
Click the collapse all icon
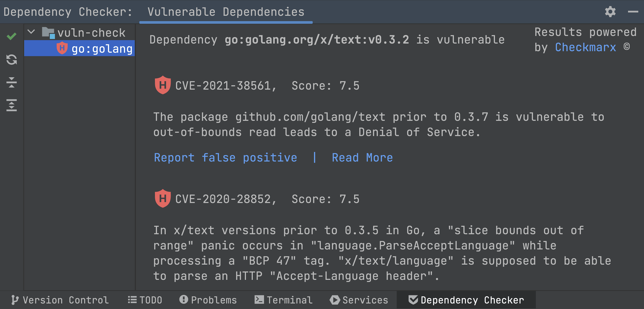pyautogui.click(x=12, y=82)
